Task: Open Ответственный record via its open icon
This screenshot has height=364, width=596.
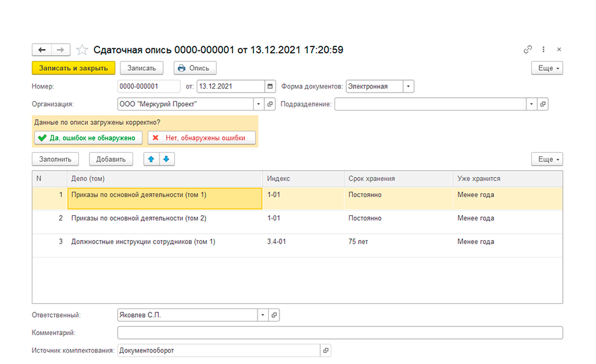Action: pyautogui.click(x=274, y=315)
